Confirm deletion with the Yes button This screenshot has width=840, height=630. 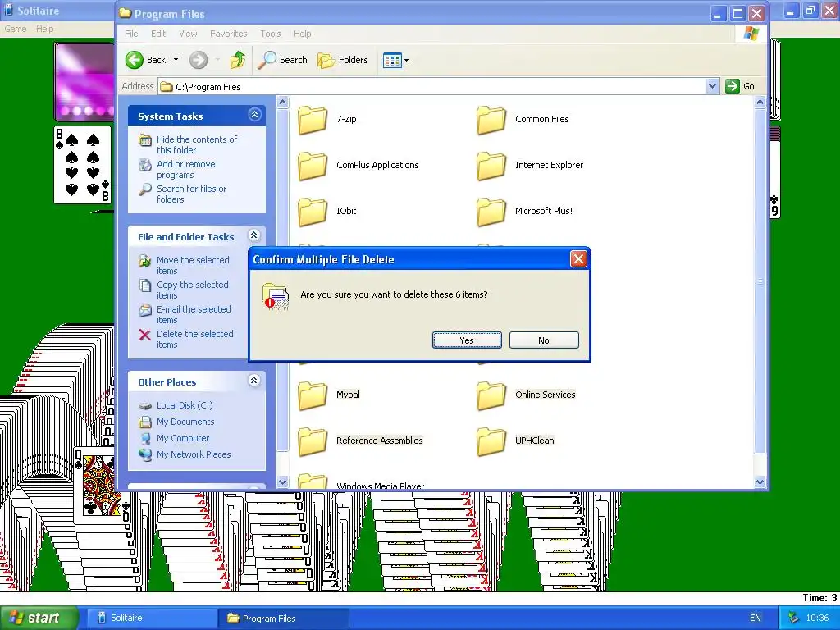tap(467, 340)
